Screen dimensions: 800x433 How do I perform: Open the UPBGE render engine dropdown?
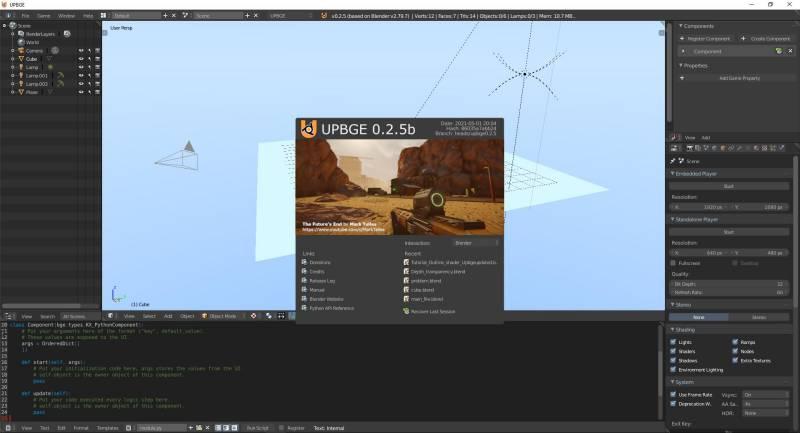[x=290, y=16]
